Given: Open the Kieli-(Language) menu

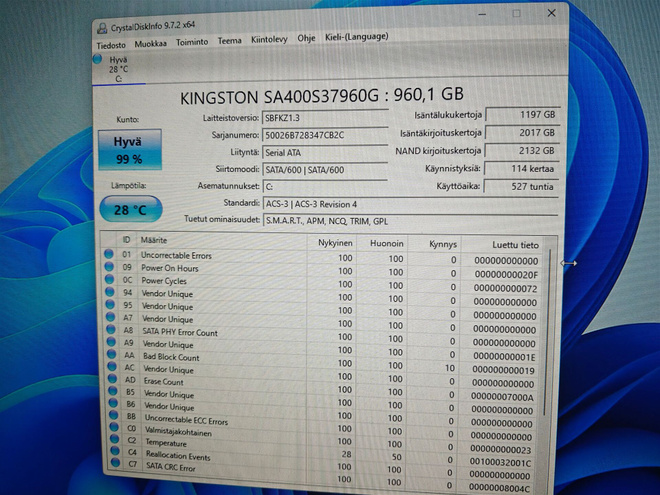Looking at the screenshot, I should click(x=357, y=37).
